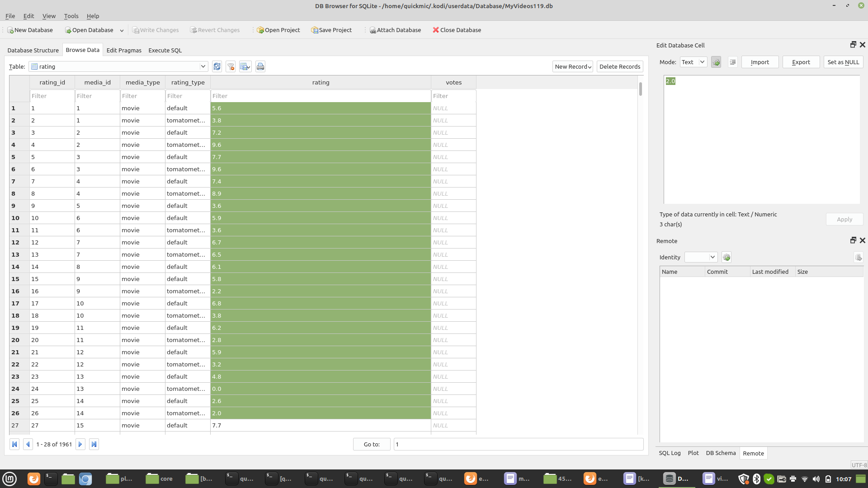Toggle auto-switch mode button beside Mode dropdown
The image size is (868, 488).
[716, 62]
